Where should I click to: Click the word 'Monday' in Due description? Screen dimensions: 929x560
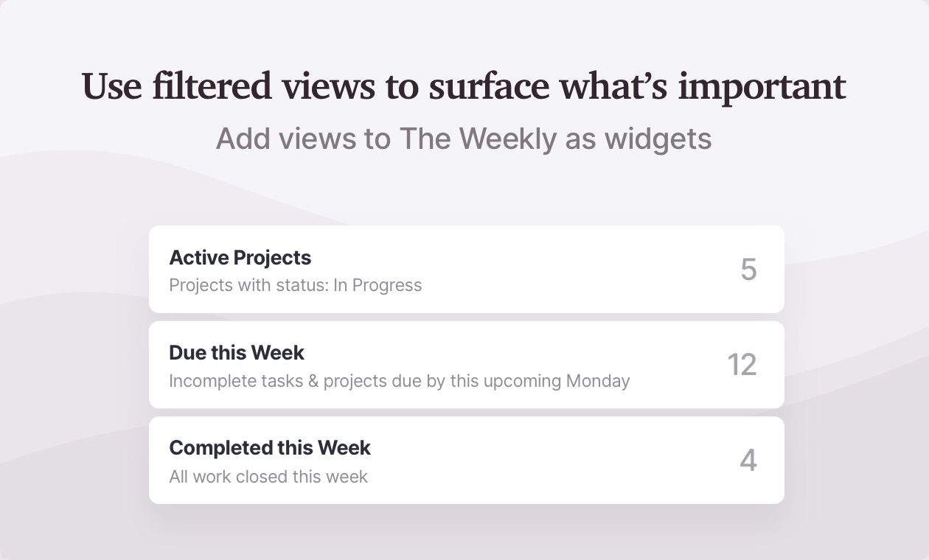coord(598,381)
